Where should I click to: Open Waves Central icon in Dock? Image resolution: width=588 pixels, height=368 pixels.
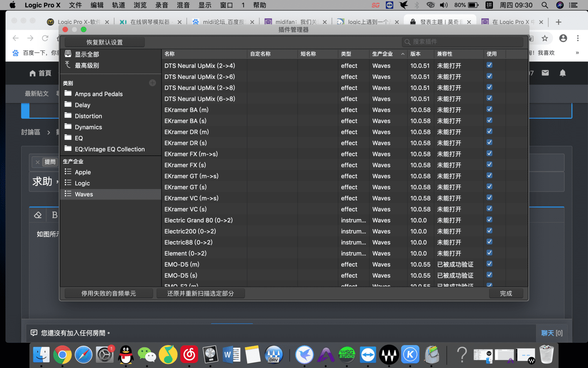[389, 355]
